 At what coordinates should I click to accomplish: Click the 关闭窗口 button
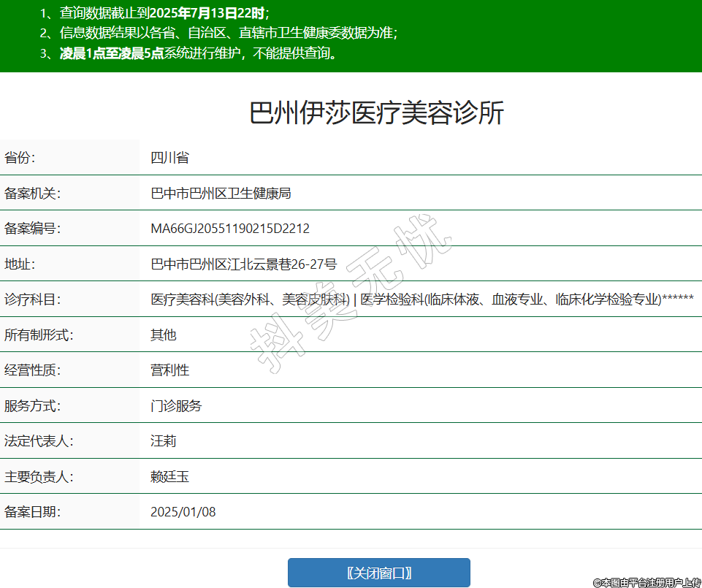click(x=378, y=573)
